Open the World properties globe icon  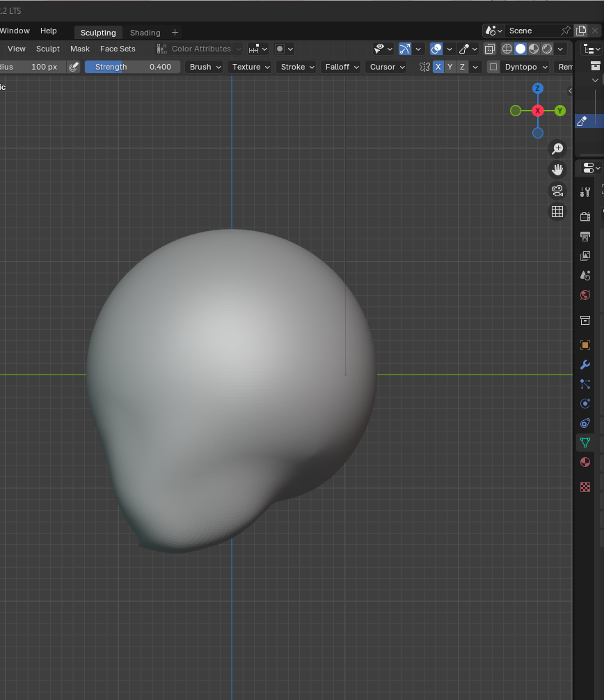[585, 295]
